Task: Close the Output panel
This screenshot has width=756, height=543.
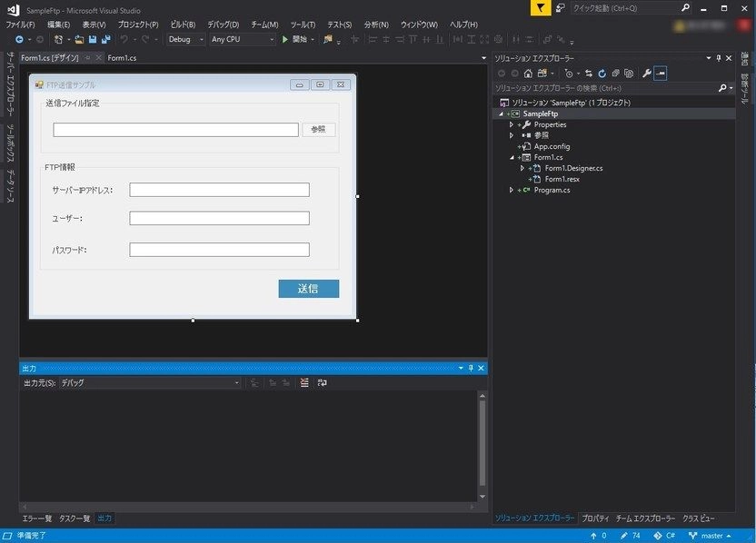Action: (481, 368)
